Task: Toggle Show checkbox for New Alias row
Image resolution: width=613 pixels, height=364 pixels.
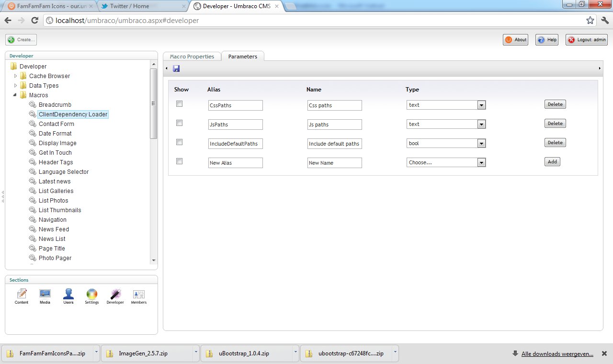Action: click(180, 161)
